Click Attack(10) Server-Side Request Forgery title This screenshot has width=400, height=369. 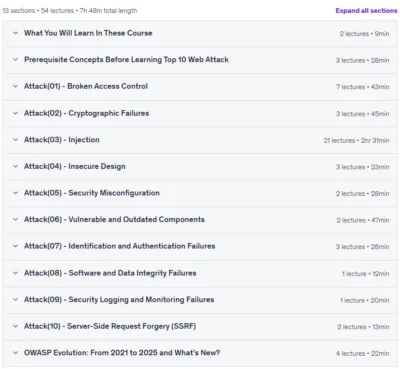(110, 326)
